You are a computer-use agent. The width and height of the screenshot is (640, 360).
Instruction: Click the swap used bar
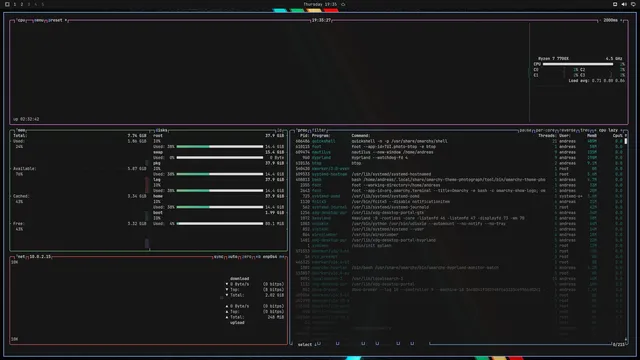(x=220, y=158)
